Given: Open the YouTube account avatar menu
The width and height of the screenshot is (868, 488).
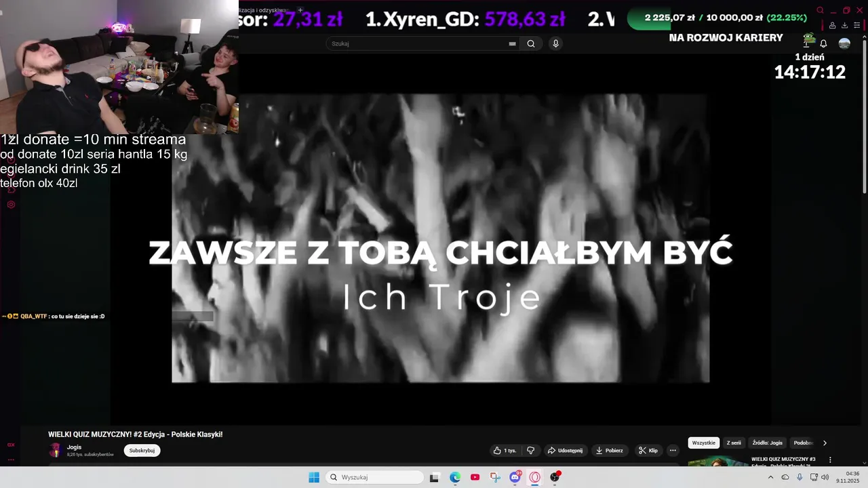Looking at the screenshot, I should pyautogui.click(x=844, y=43).
